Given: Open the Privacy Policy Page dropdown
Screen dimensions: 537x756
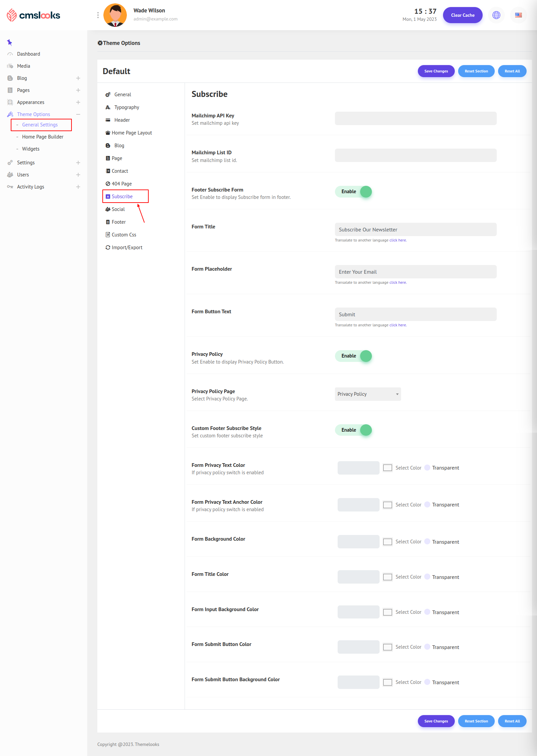Looking at the screenshot, I should coord(368,394).
